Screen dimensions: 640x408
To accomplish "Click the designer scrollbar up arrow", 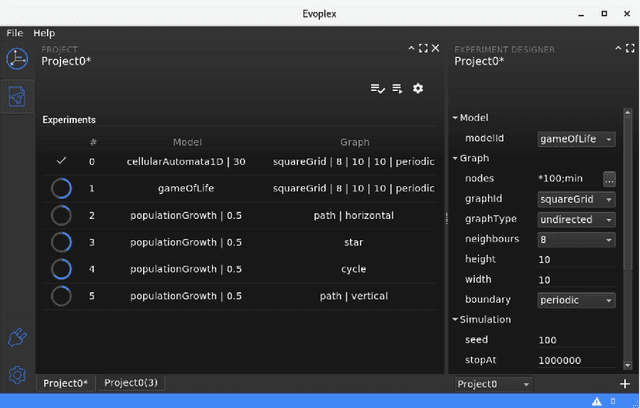I will [628, 113].
